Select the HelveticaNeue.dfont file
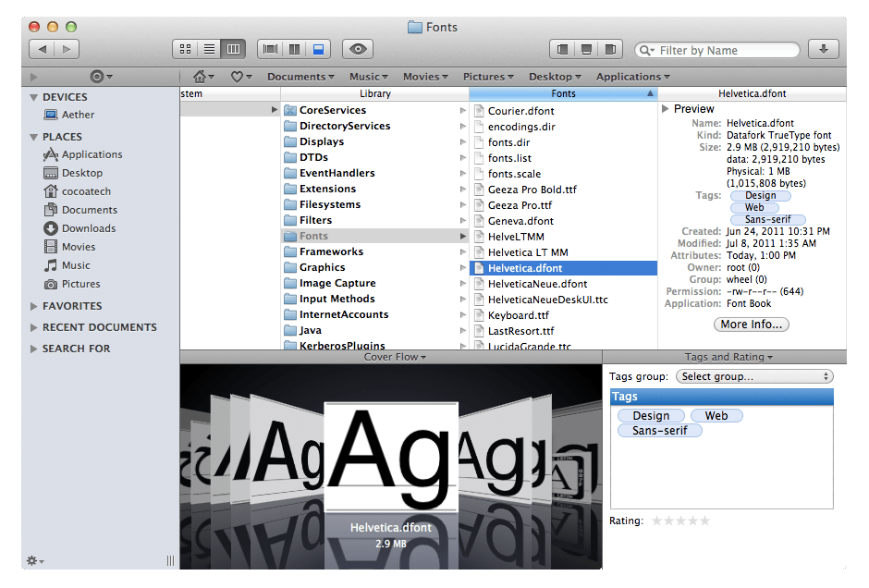869x588 pixels. click(564, 284)
